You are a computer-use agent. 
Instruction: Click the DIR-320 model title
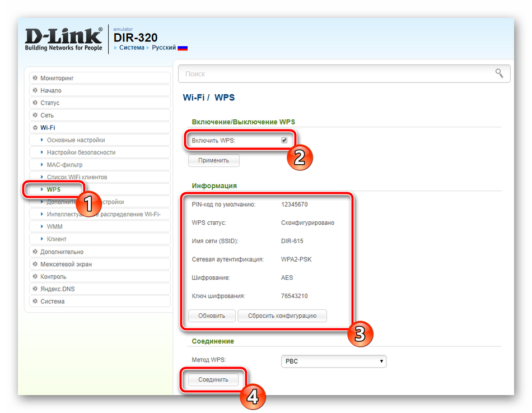click(136, 38)
